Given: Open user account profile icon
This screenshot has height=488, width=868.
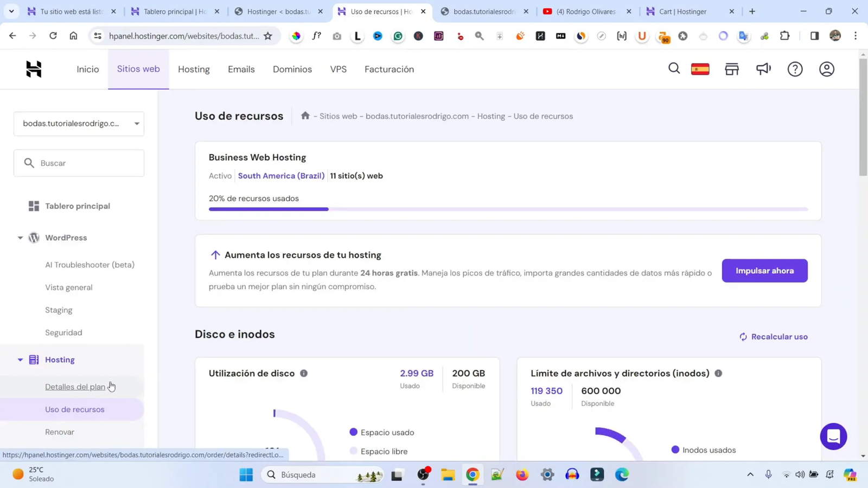Looking at the screenshot, I should (x=826, y=69).
